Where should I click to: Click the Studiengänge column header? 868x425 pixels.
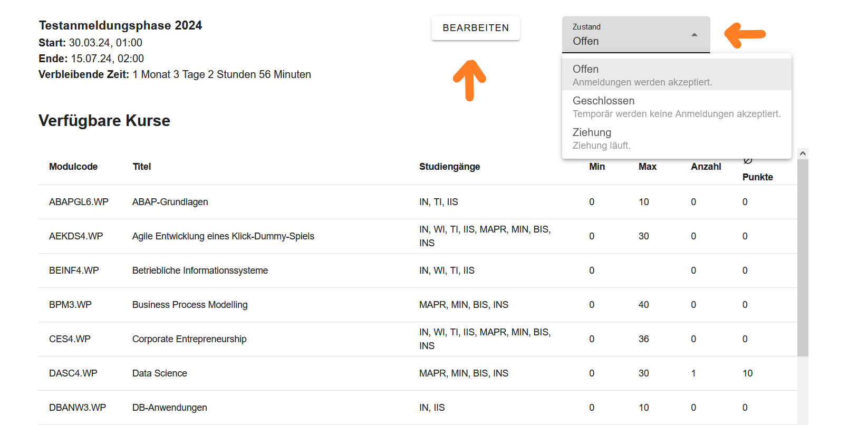449,167
